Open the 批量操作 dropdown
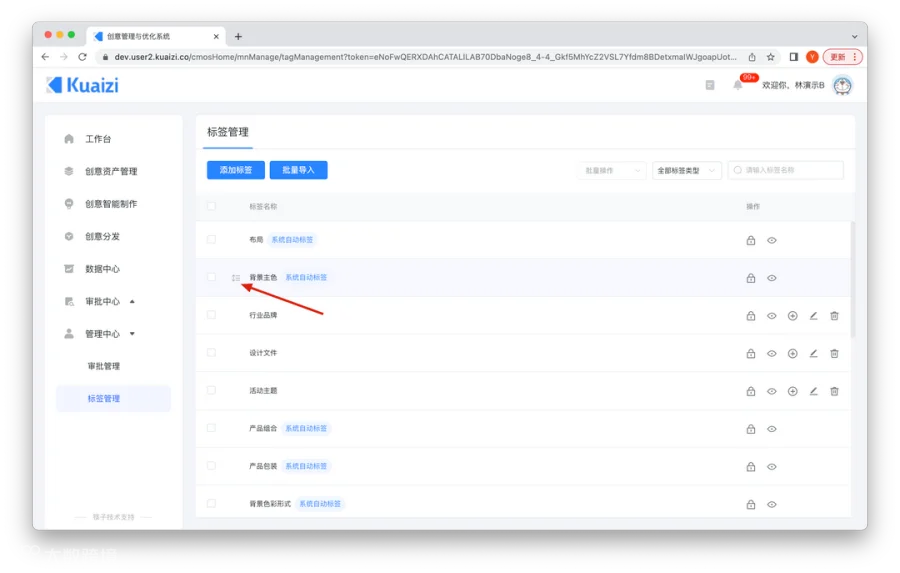The width and height of the screenshot is (900, 573). (612, 171)
